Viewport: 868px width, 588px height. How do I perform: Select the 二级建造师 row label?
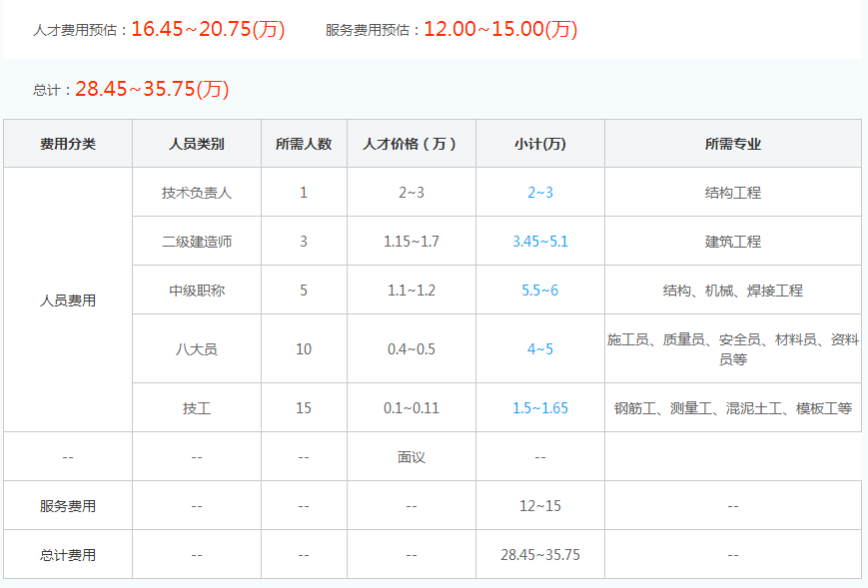pos(197,242)
